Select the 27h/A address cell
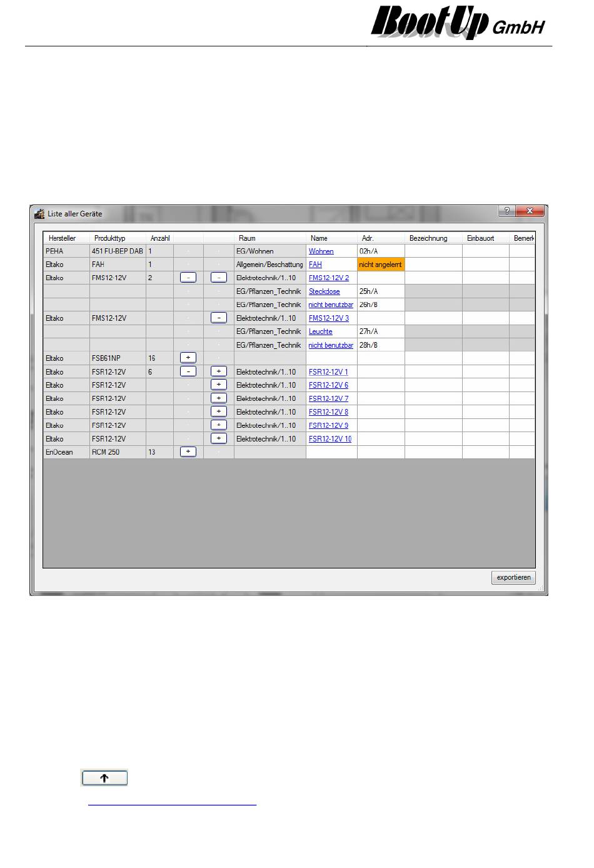 tap(381, 331)
